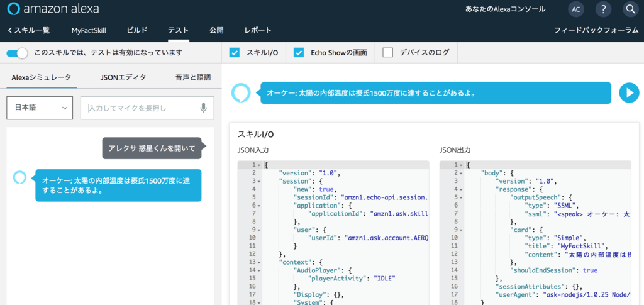Collapse the outputSpeech block in JSON出力
This screenshot has width=644, height=305.
click(461, 197)
